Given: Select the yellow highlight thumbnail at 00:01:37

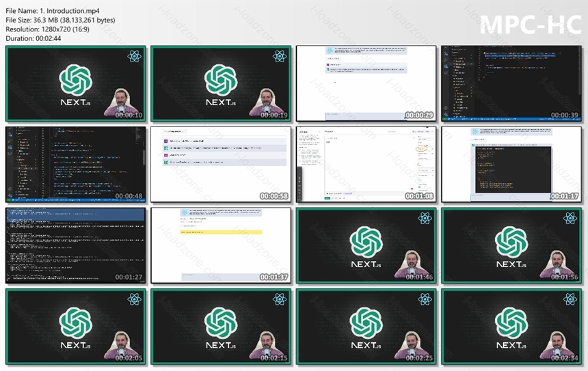Looking at the screenshot, I should pos(221,245).
